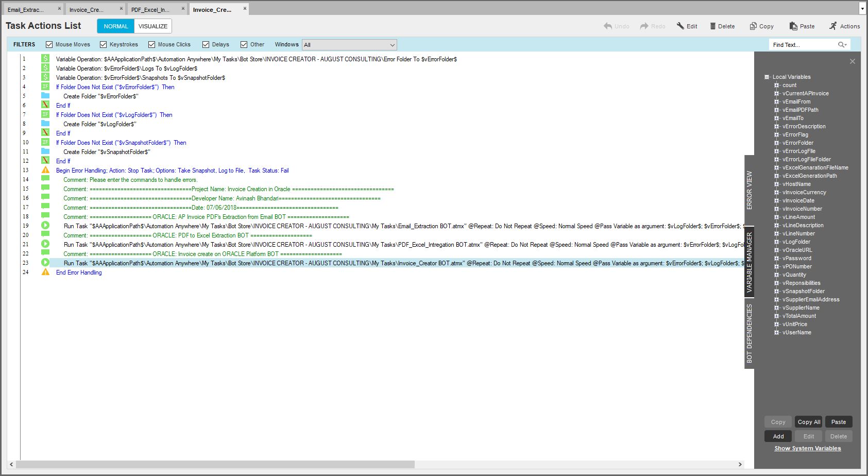868x476 pixels.
Task: Click the warning icon on line 13
Action: [x=45, y=170]
